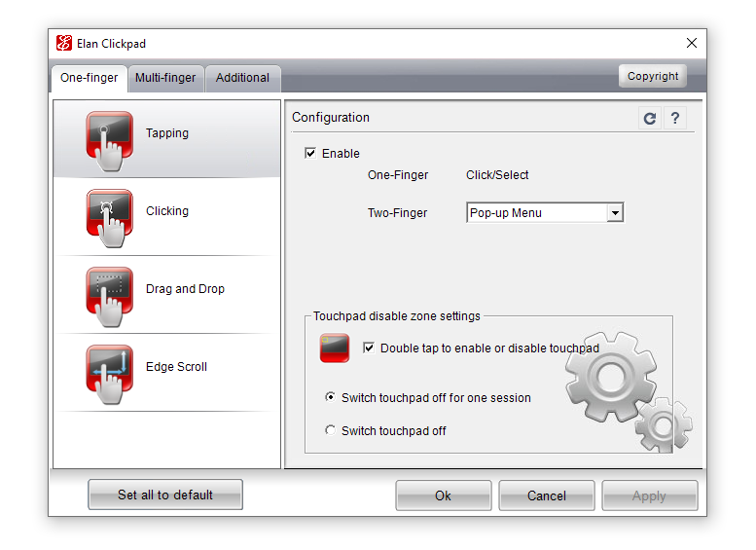This screenshot has height=550, width=756.
Task: Click the Configuration heading
Action: (331, 117)
